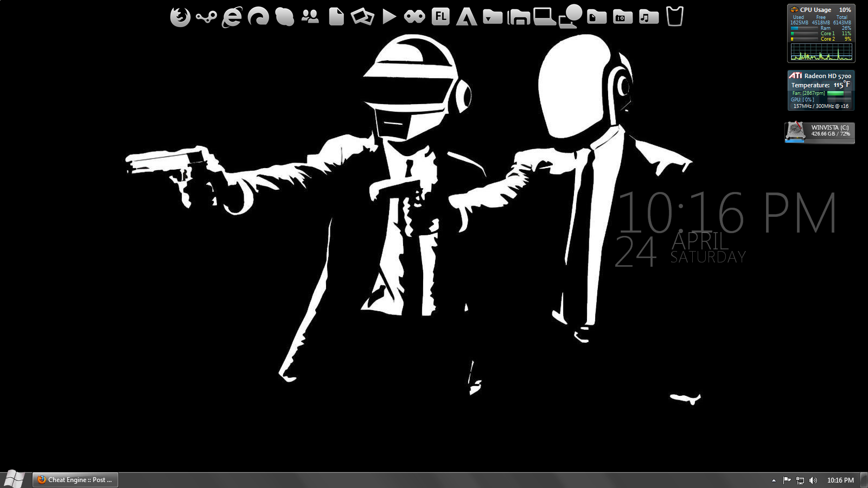
Task: Open Internet Explorer dock icon
Action: (x=232, y=17)
